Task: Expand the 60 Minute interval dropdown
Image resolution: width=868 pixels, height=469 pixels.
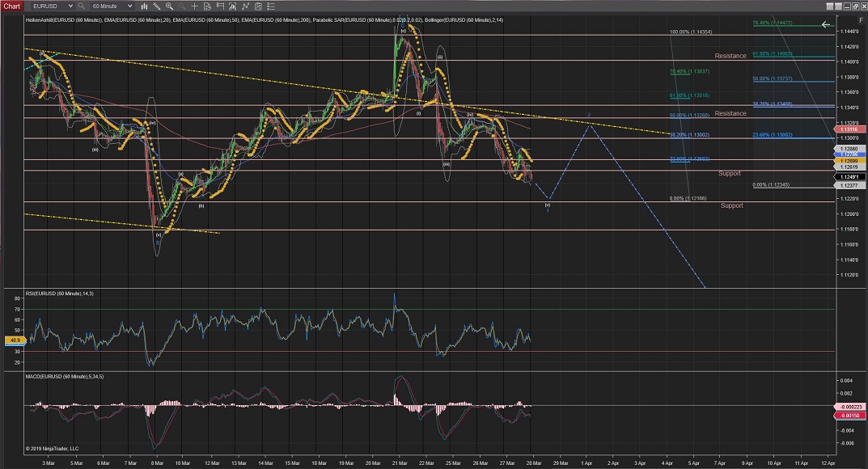Action: (129, 6)
